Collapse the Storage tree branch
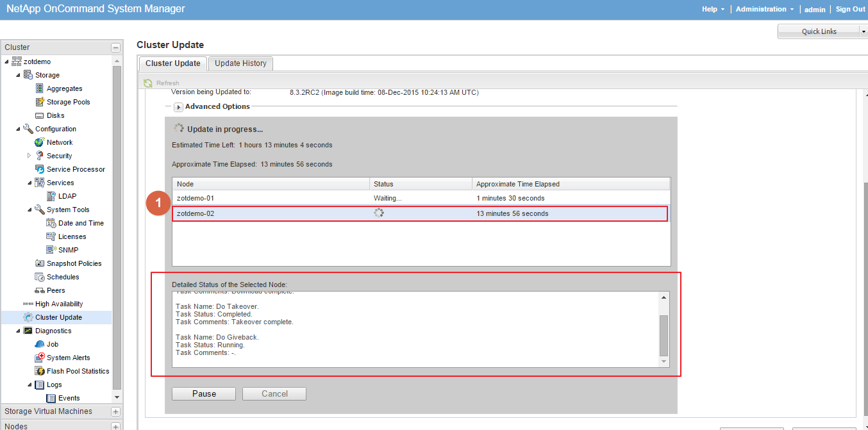This screenshot has height=430, width=868. point(19,75)
